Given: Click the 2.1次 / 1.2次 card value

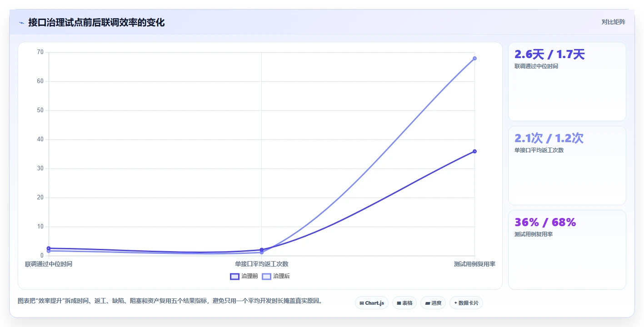Looking at the screenshot, I should tap(549, 139).
